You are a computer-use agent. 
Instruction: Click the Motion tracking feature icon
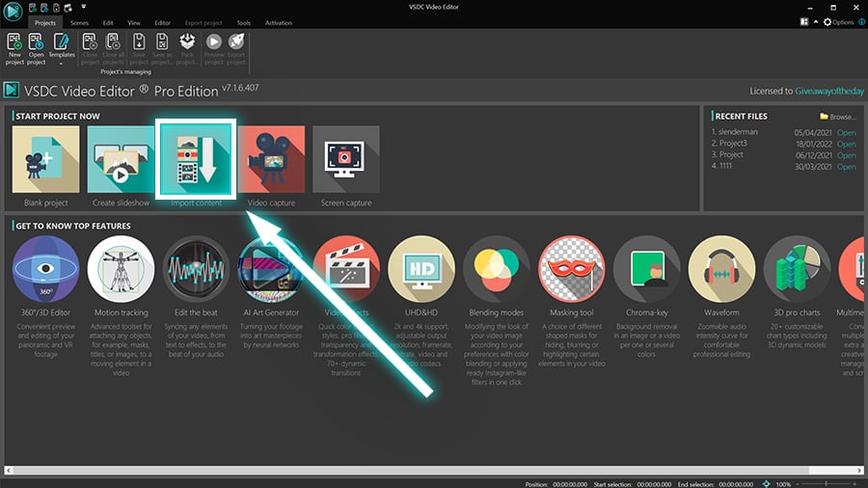pos(121,269)
